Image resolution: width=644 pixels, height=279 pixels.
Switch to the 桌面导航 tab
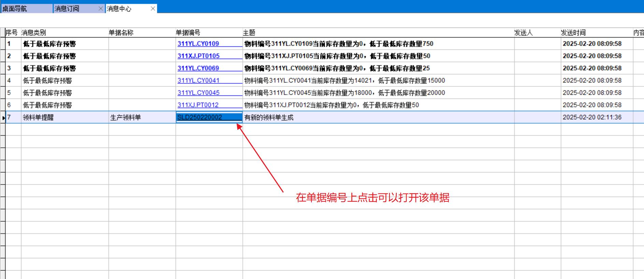click(15, 9)
